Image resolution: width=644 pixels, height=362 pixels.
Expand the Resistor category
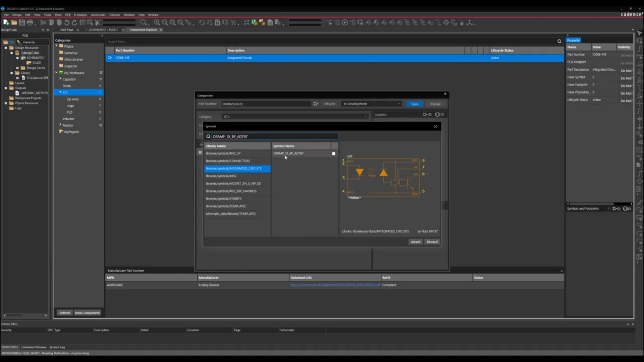click(60, 125)
